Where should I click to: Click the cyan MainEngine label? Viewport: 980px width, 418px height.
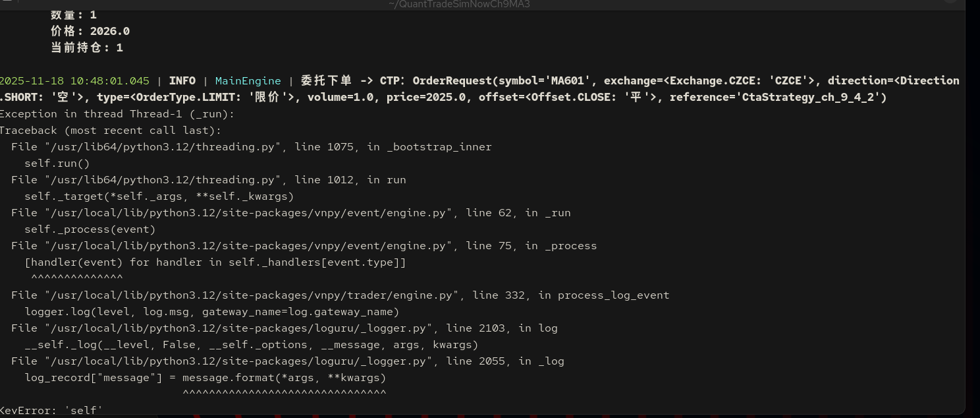coord(248,81)
